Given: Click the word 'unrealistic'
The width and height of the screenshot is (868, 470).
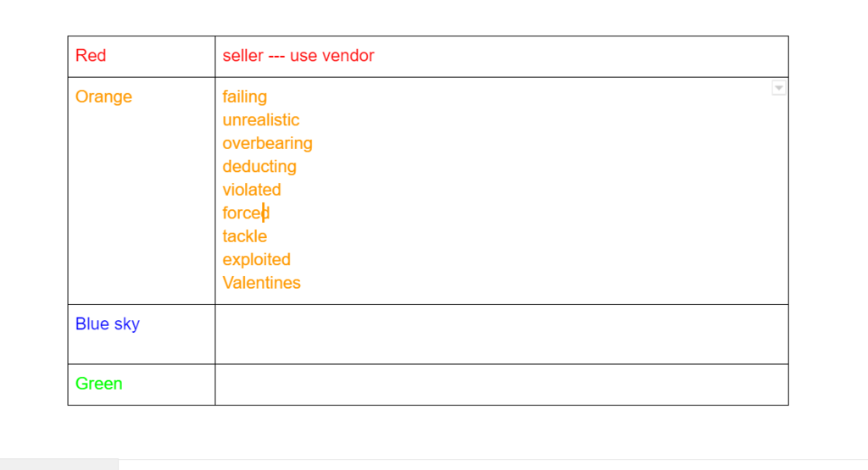Looking at the screenshot, I should (x=261, y=120).
